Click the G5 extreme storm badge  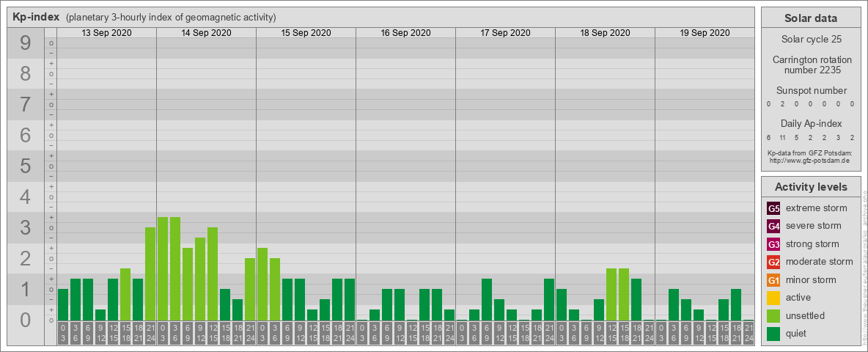[x=774, y=209]
